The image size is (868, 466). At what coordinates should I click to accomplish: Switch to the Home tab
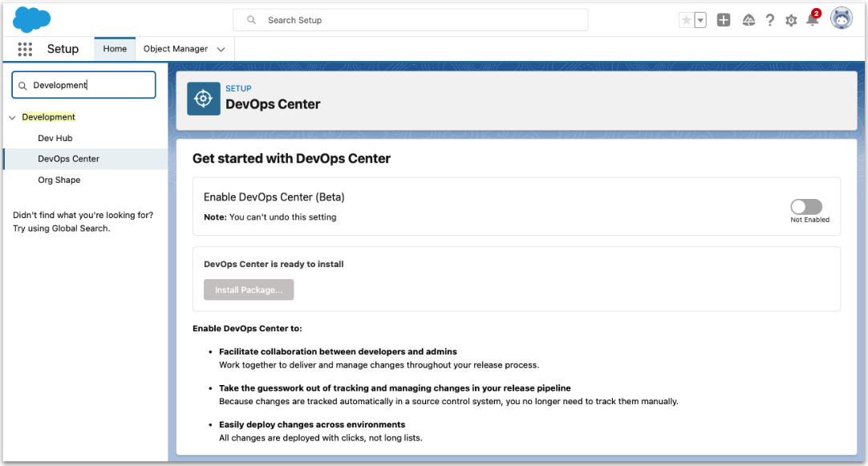coord(114,48)
